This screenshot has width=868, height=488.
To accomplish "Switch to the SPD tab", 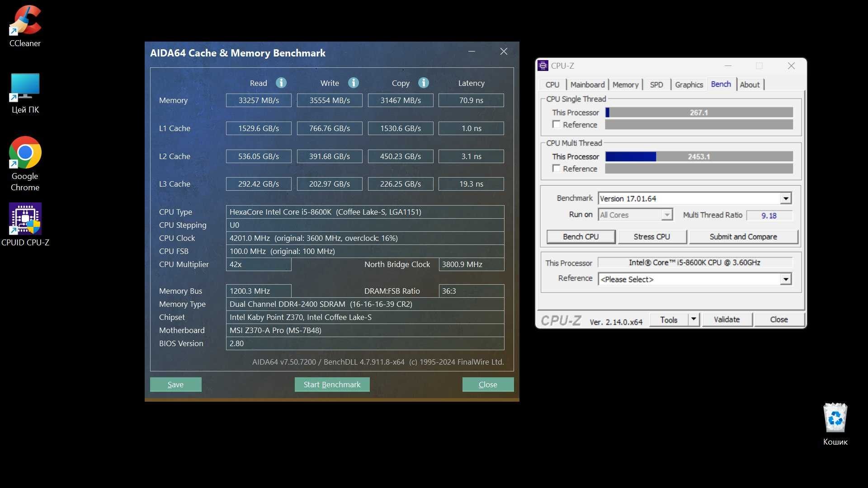I will (656, 84).
